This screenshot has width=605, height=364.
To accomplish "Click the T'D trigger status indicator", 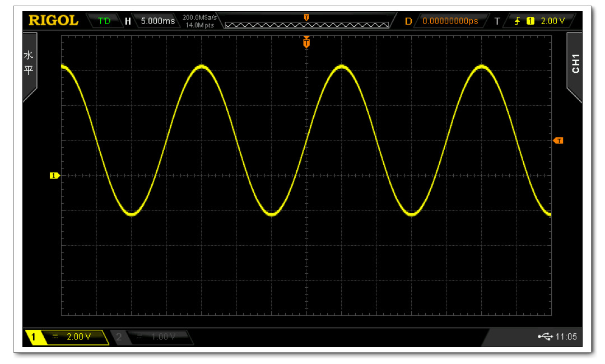I will pos(105,21).
